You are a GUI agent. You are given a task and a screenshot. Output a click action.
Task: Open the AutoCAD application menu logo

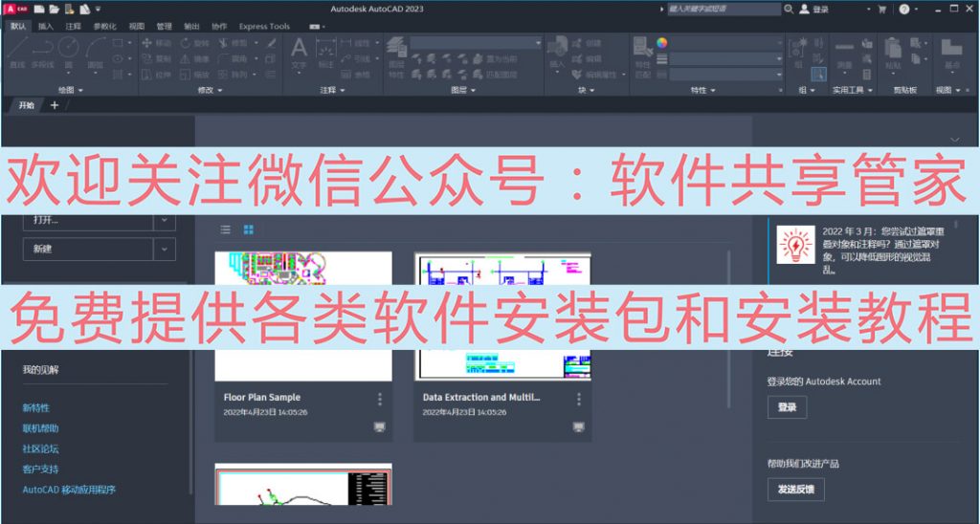coord(15,9)
